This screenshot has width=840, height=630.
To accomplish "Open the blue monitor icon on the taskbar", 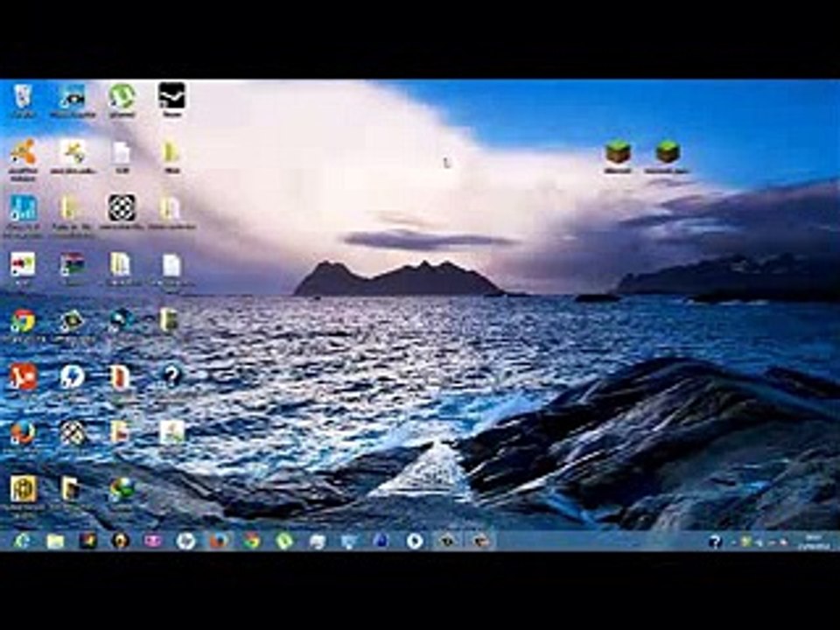I will (x=349, y=541).
